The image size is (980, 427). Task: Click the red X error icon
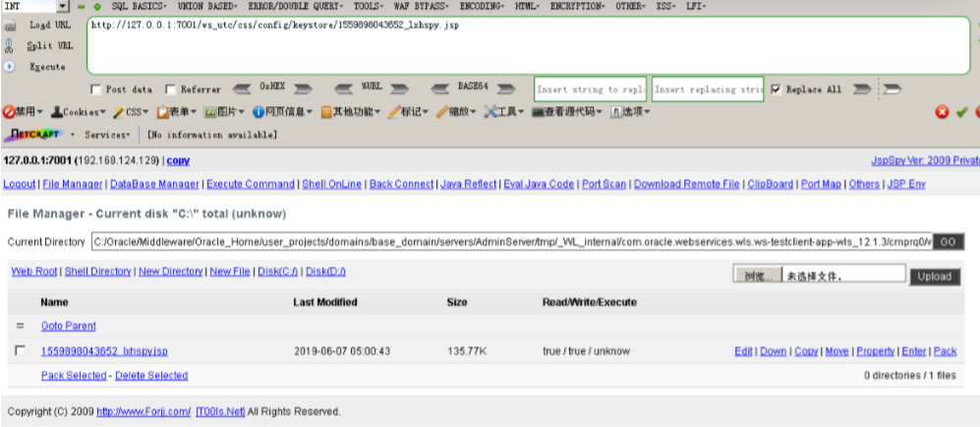[942, 112]
